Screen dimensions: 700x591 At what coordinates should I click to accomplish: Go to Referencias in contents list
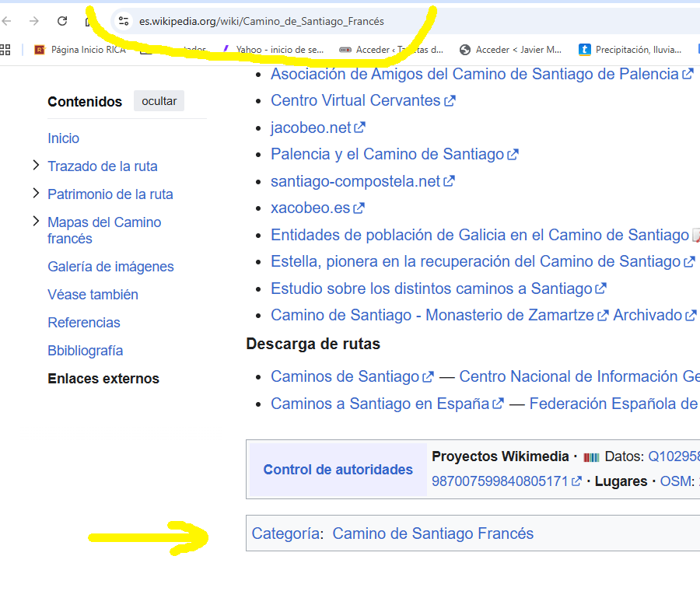[84, 323]
